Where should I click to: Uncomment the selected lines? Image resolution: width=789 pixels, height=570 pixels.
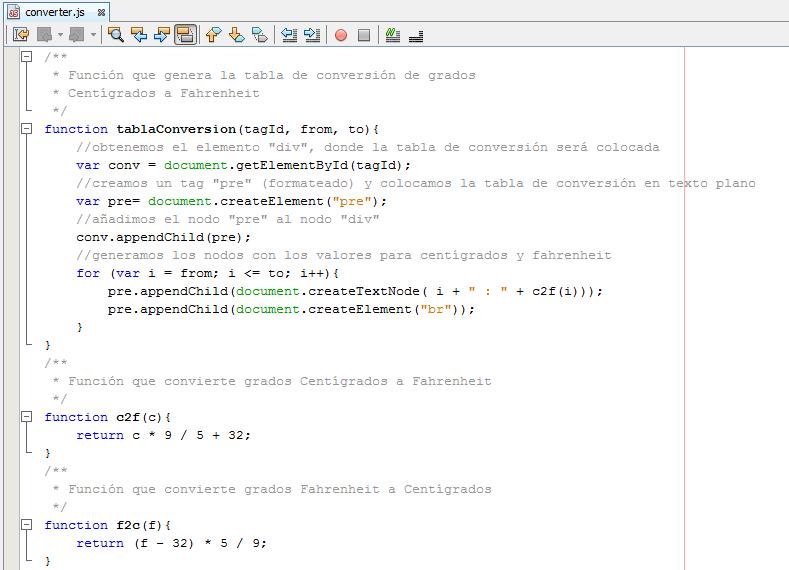coord(416,36)
